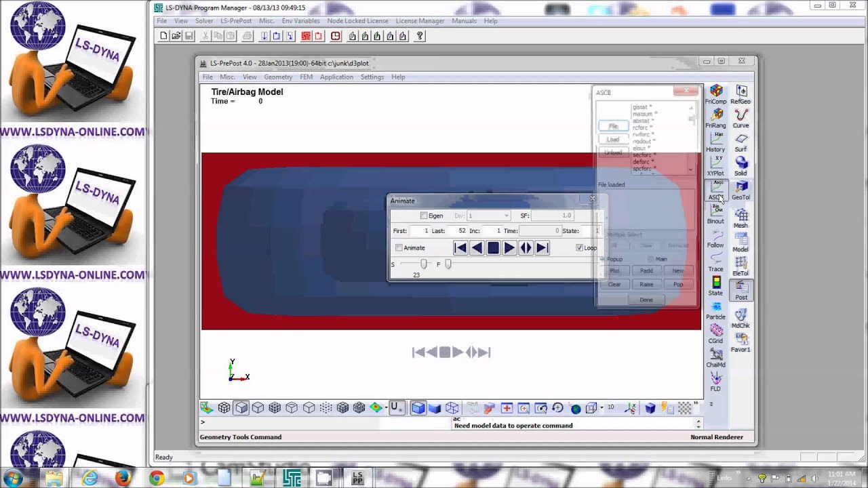Jump to last state in Animate dialog
This screenshot has width=868, height=488.
pyautogui.click(x=542, y=248)
